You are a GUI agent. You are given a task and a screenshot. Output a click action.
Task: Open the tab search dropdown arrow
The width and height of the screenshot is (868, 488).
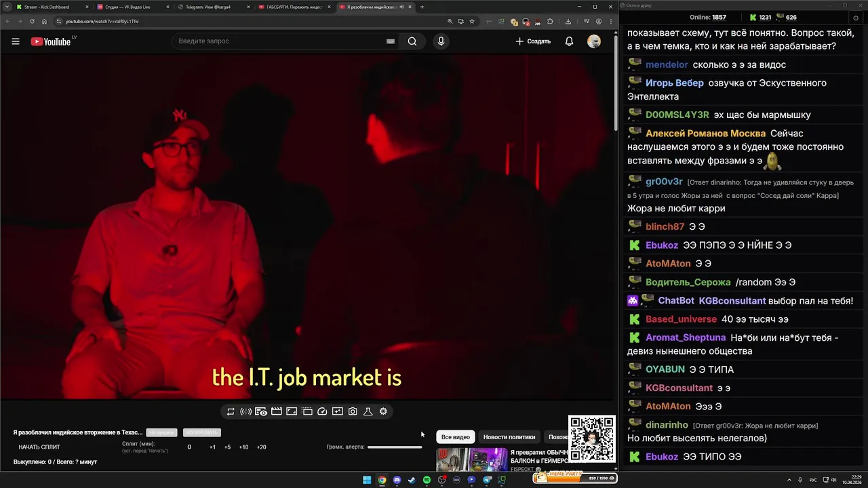pos(6,7)
